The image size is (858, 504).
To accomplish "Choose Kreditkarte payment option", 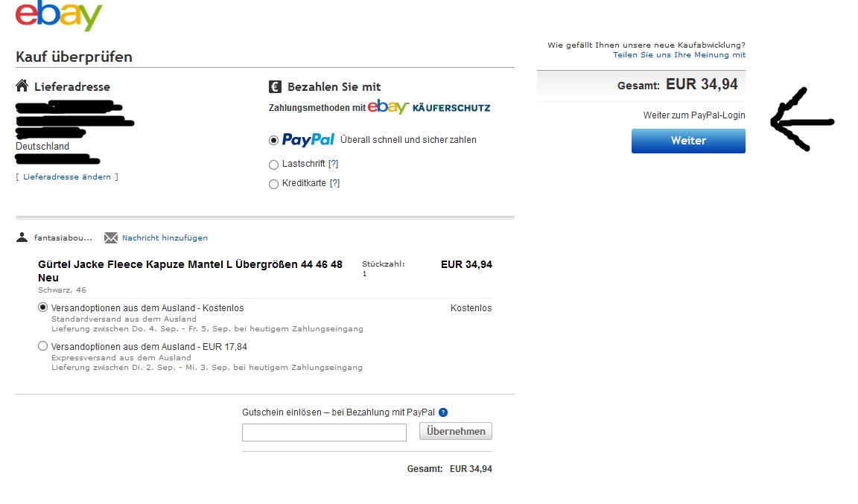I will click(273, 184).
